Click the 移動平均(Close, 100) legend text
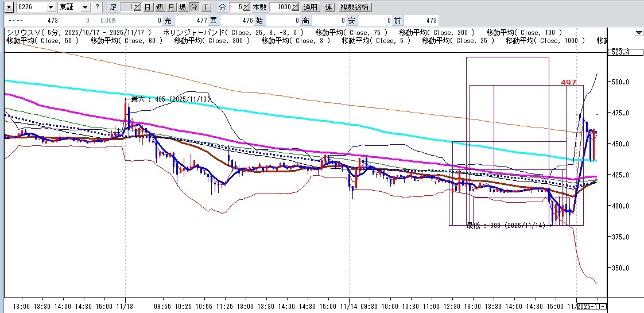The height and width of the screenshot is (313, 644). point(524,32)
